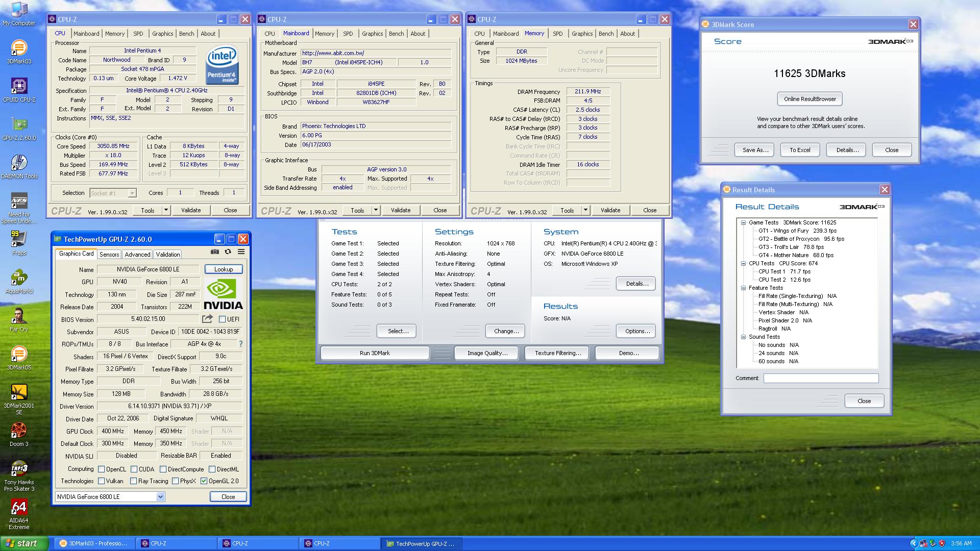Switch to Advanced tab in GPU-Z
This screenshot has height=551, width=980.
137,254
